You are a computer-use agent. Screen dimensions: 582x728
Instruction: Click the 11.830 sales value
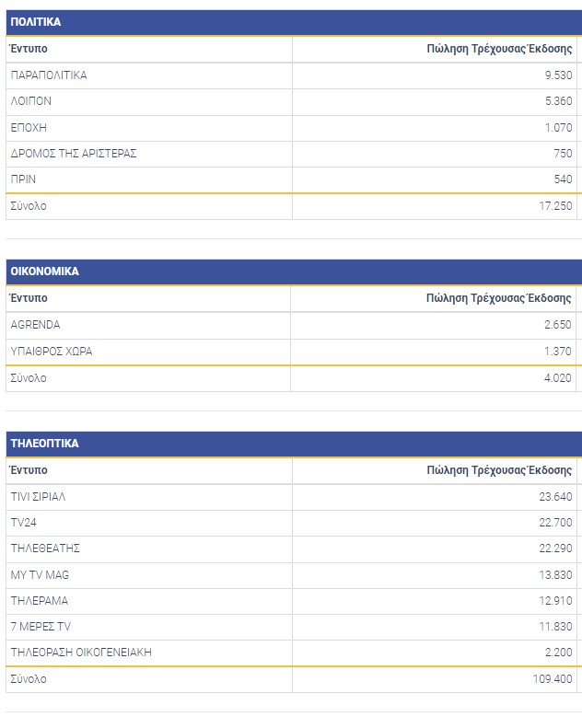[555, 627]
